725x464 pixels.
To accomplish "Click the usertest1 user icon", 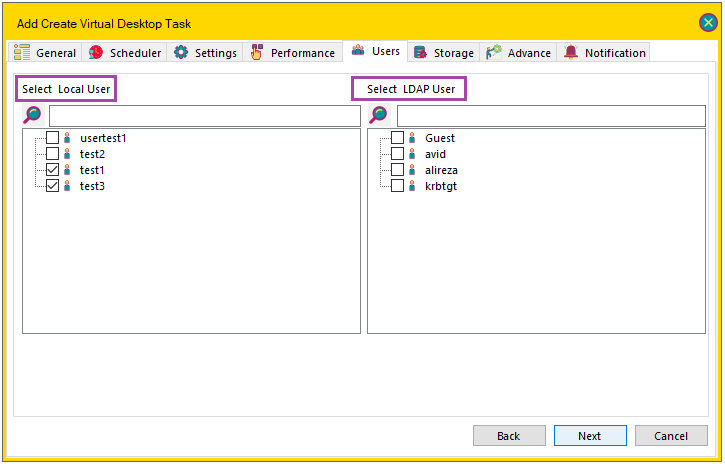I will click(x=68, y=138).
